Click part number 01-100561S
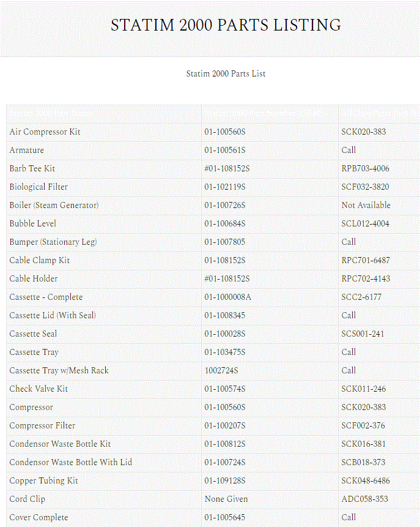This screenshot has width=420, height=527. point(224,150)
